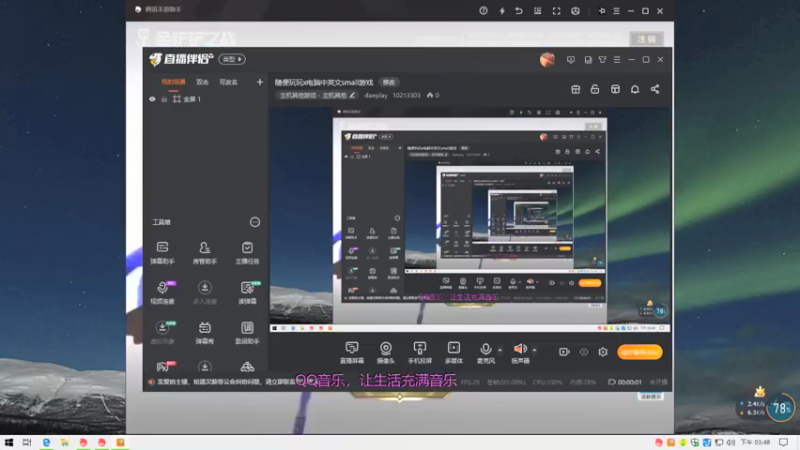Open the hamburger menu in 直播伴侣 title bar

[x=617, y=60]
